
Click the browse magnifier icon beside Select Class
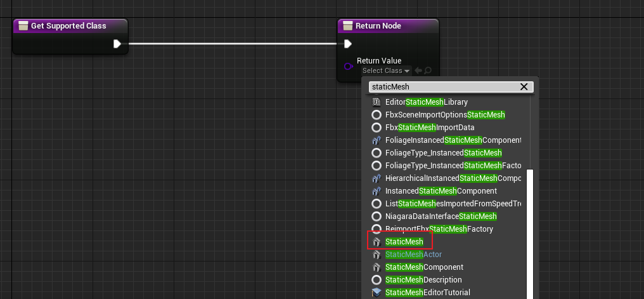click(x=428, y=70)
